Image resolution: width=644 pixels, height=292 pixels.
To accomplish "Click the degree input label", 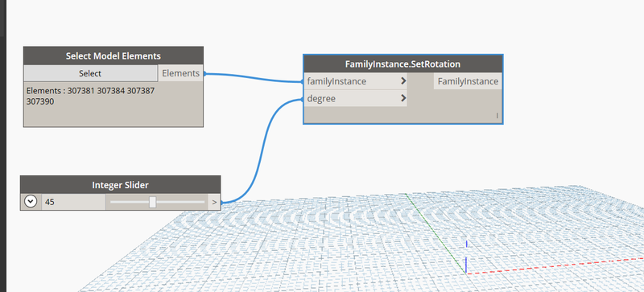I will click(x=321, y=99).
